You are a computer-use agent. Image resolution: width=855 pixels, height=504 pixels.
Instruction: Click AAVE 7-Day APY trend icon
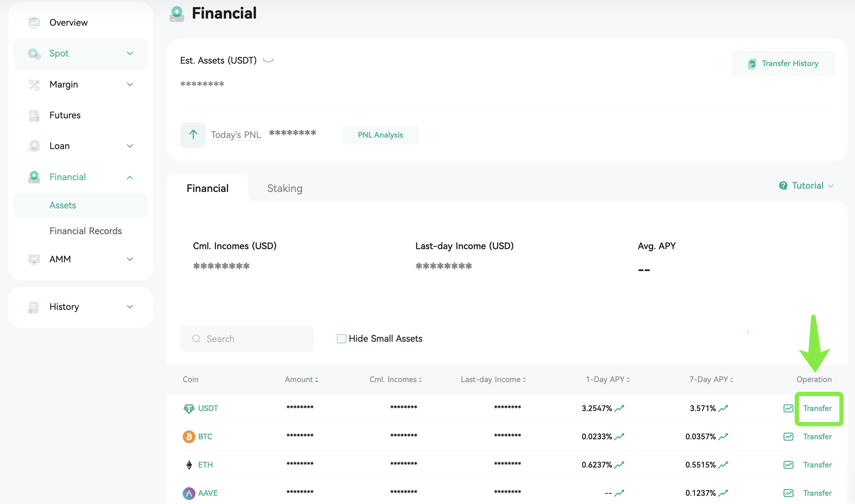coord(723,493)
